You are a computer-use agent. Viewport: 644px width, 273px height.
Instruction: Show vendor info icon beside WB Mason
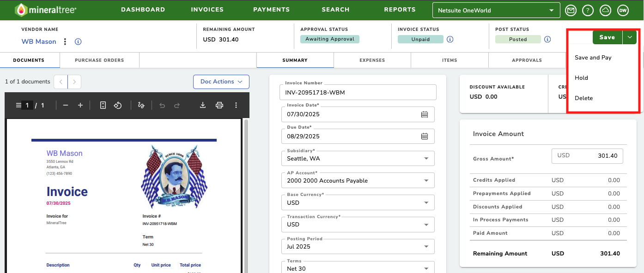tap(78, 42)
